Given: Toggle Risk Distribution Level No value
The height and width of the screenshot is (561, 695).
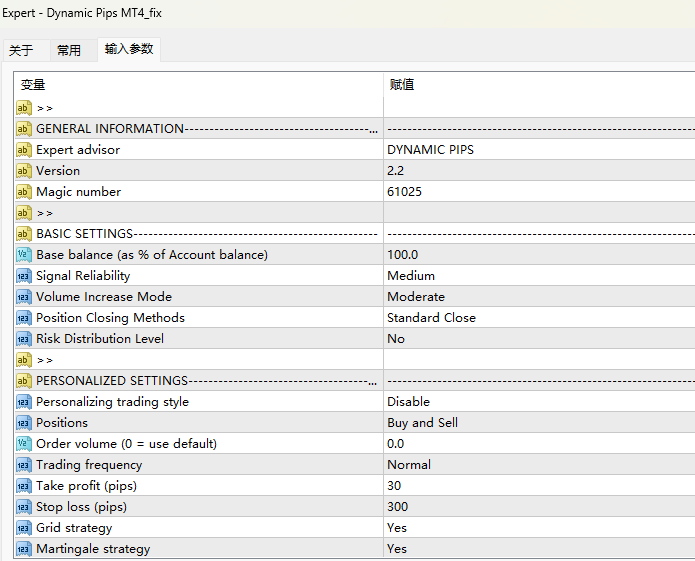Looking at the screenshot, I should (x=396, y=339).
